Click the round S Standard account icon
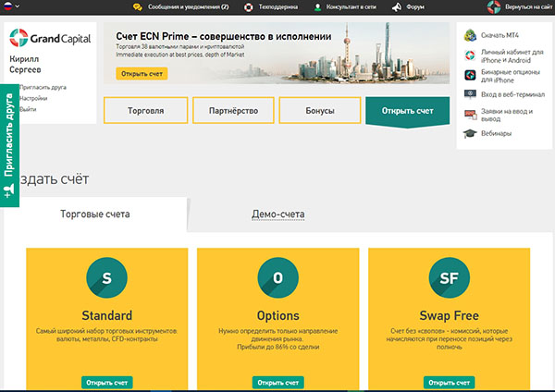 [106, 277]
